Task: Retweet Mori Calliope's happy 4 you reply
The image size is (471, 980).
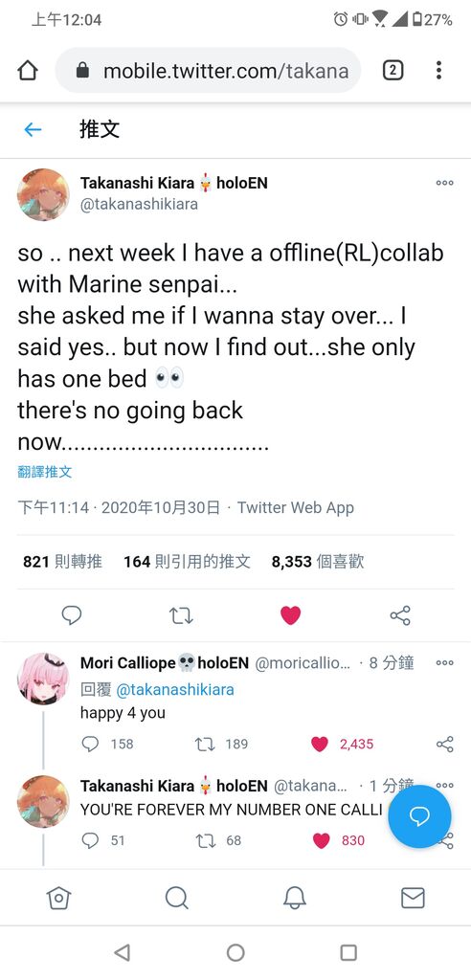Action: tap(205, 744)
